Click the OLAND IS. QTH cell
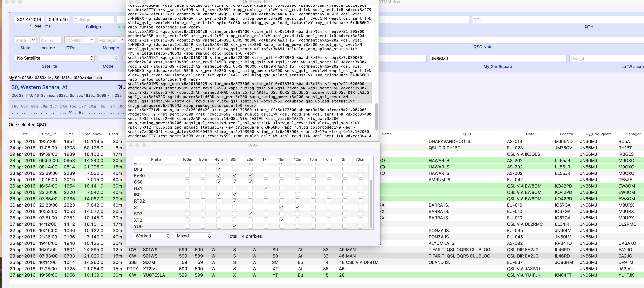Screen dimensions: 644x288 [439, 262]
